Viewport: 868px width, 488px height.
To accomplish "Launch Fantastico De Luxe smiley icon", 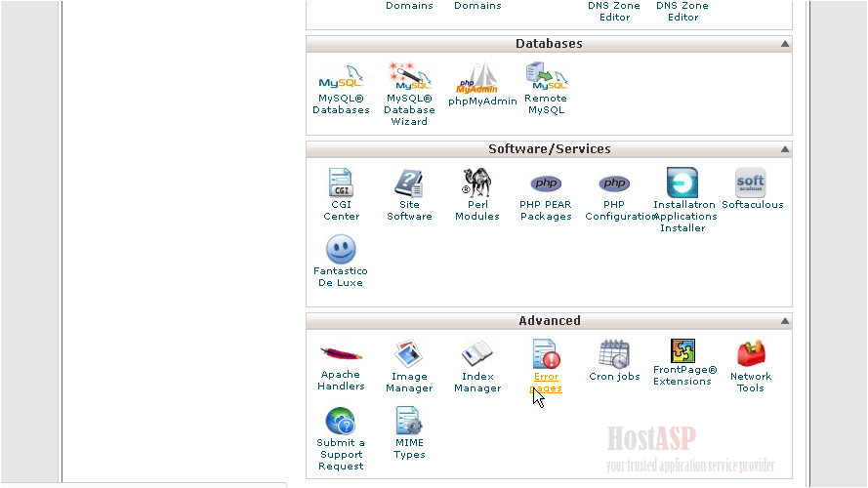I will tap(341, 249).
